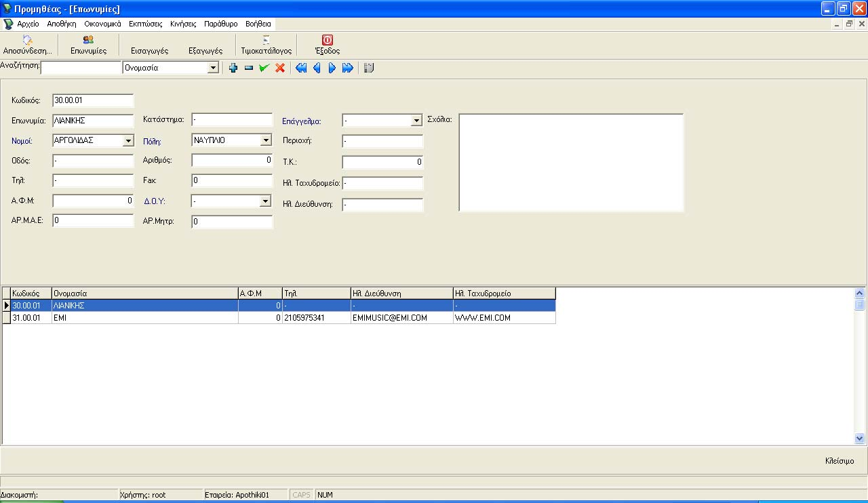Image resolution: width=868 pixels, height=503 pixels.
Task: Expand the Πόλη dropdown showing ΝΑΥΠΛΙΟ
Action: coord(266,141)
